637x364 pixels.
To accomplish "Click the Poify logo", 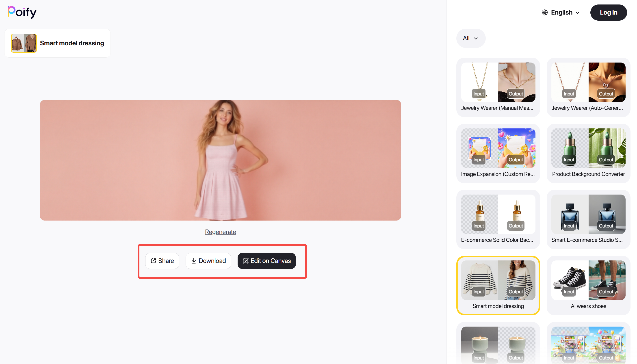I will point(22,12).
